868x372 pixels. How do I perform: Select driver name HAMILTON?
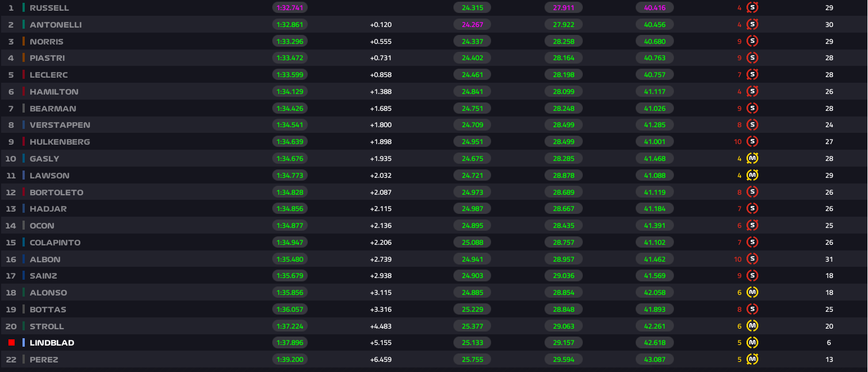click(54, 92)
